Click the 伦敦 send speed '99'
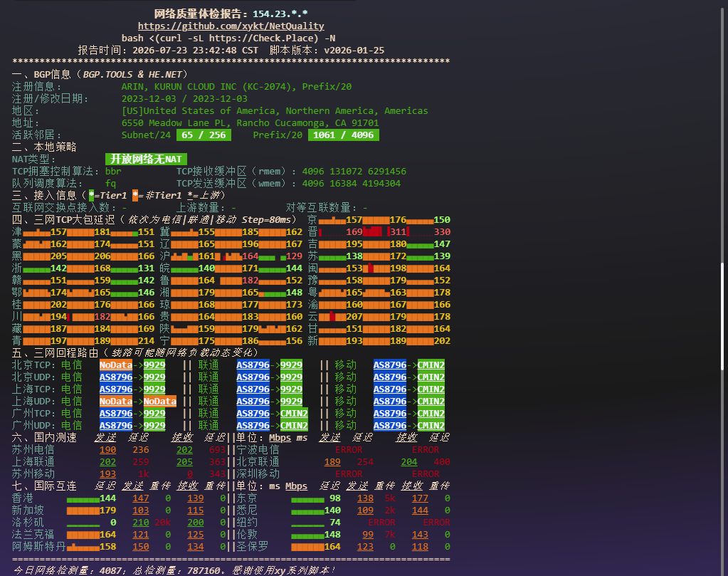Screen dimensions: 728x576 click(368, 534)
